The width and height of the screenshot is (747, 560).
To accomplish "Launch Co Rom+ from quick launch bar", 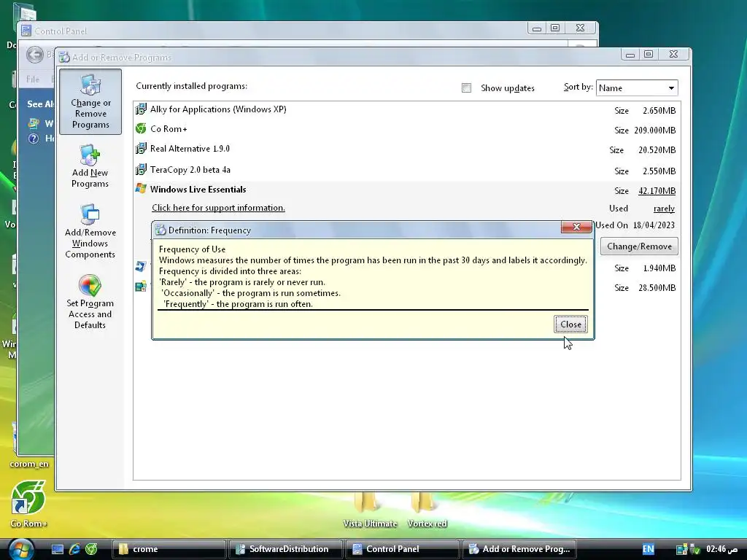I will click(x=91, y=550).
